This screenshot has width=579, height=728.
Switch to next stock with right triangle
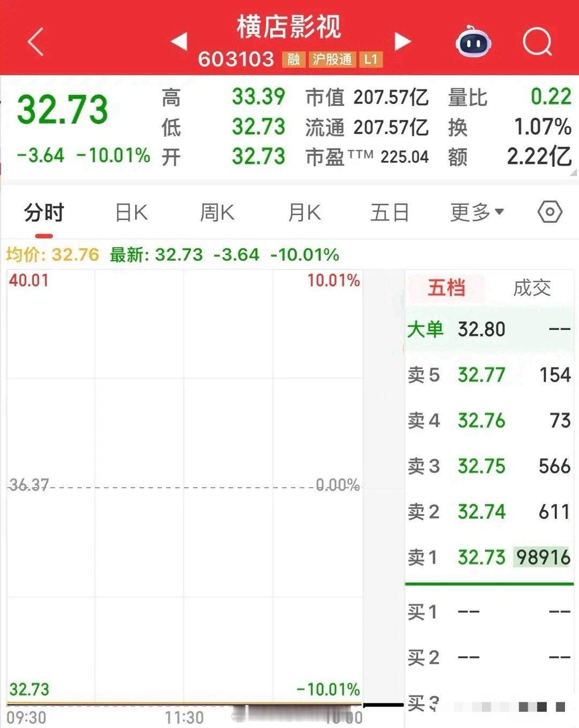403,41
